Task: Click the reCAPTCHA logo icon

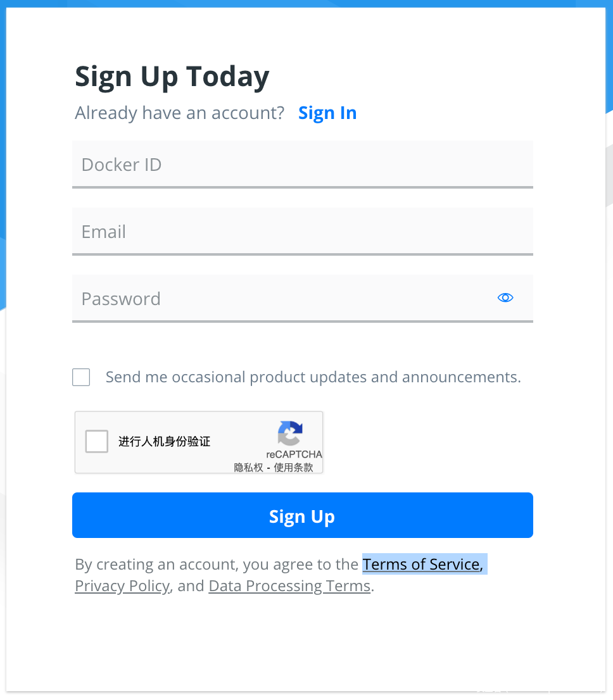Action: (290, 434)
